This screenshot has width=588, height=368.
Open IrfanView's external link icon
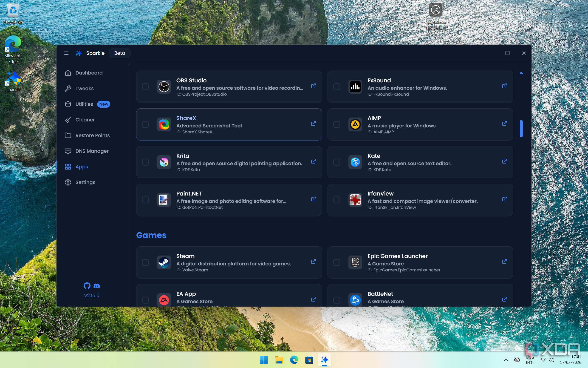(505, 199)
